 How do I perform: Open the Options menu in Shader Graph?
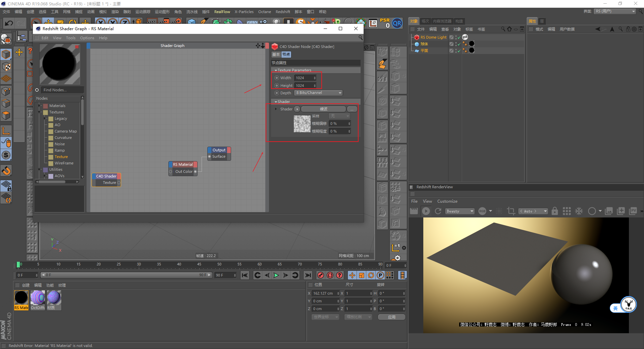[x=87, y=38]
